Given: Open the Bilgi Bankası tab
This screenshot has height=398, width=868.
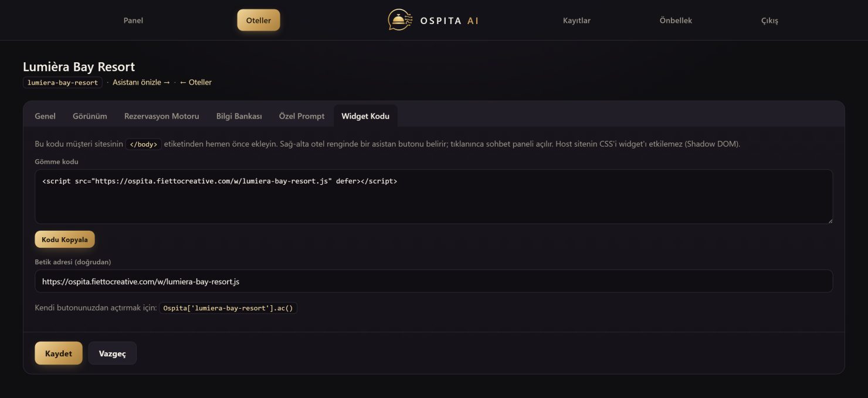Looking at the screenshot, I should coord(239,116).
